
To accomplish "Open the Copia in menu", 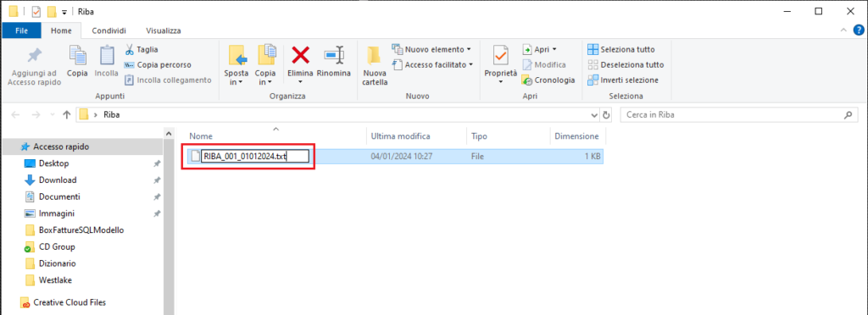I will (x=265, y=66).
